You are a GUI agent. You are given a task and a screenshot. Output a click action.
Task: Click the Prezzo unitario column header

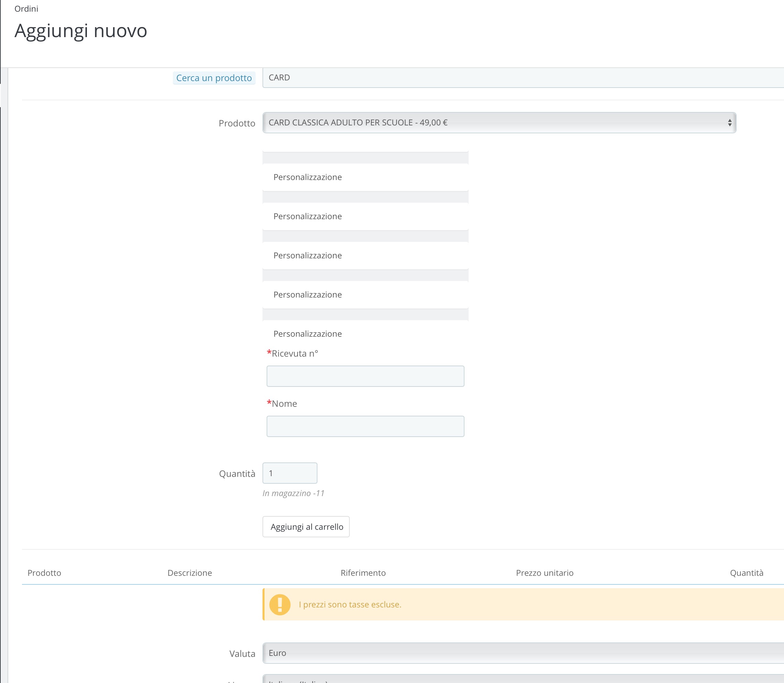click(x=544, y=573)
